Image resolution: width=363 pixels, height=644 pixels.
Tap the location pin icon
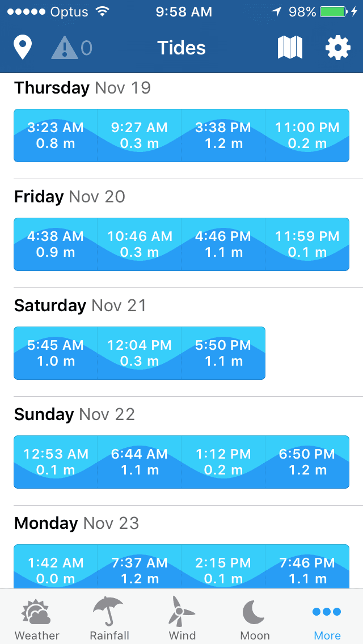point(23,48)
